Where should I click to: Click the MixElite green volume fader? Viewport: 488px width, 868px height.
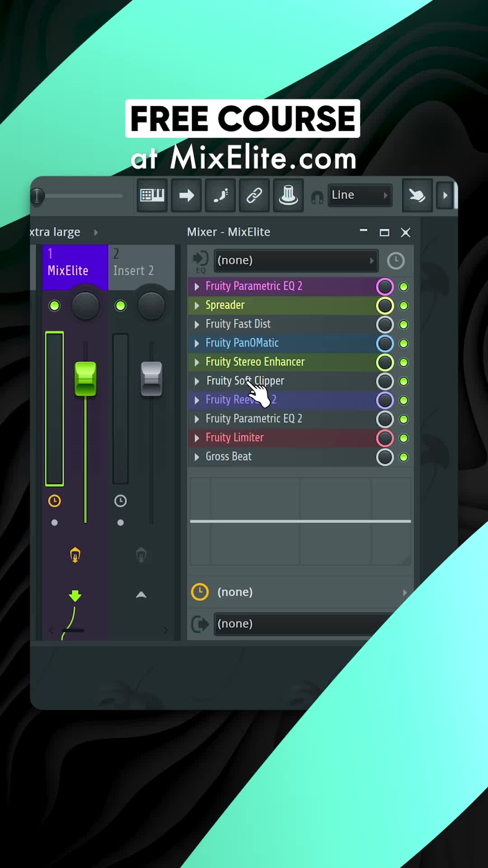click(85, 379)
